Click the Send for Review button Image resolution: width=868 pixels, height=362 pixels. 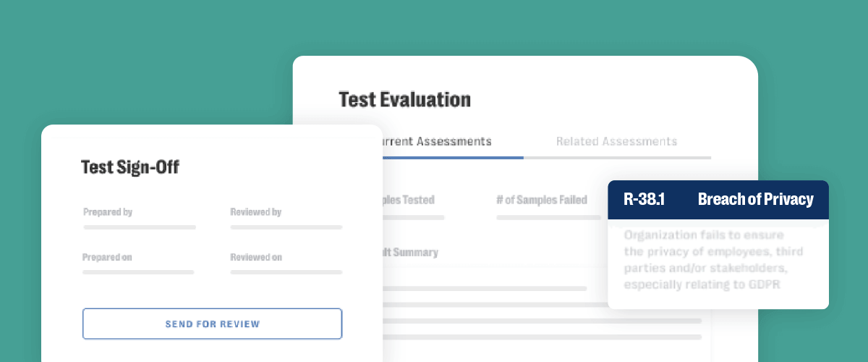pyautogui.click(x=212, y=324)
